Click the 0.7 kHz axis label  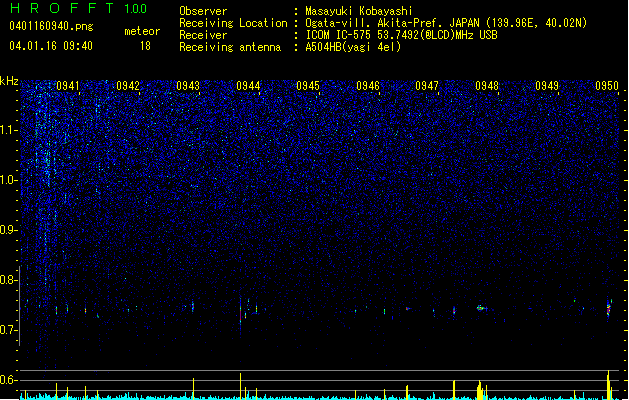[x=8, y=330]
